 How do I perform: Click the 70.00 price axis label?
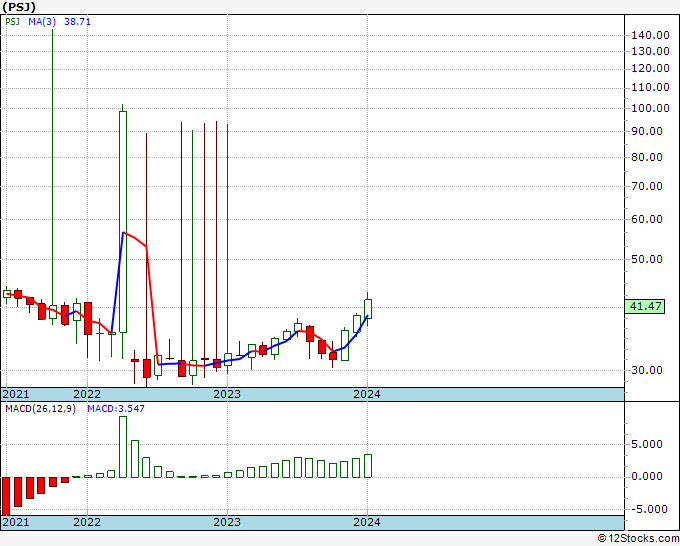pyautogui.click(x=647, y=186)
